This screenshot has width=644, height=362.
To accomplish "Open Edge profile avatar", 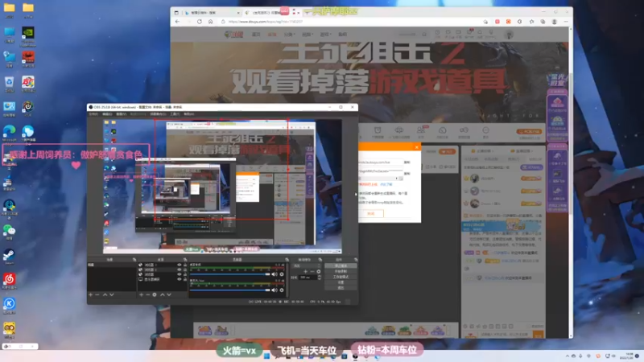I will pyautogui.click(x=554, y=22).
